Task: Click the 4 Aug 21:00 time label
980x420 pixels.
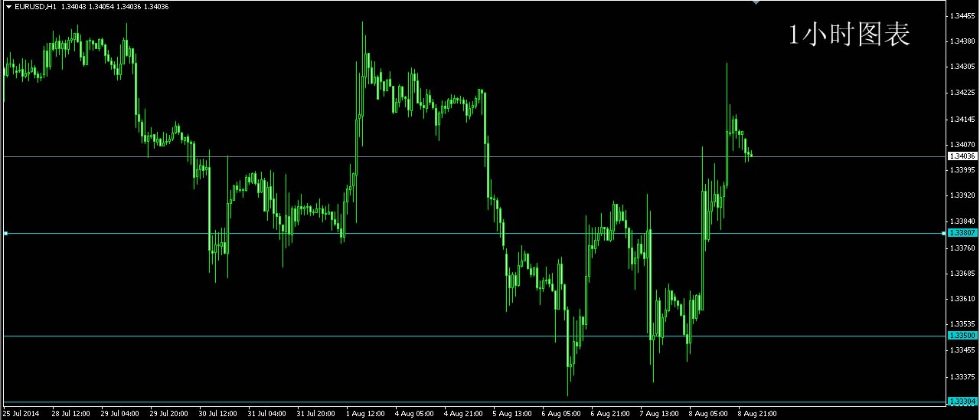Action: [462, 414]
